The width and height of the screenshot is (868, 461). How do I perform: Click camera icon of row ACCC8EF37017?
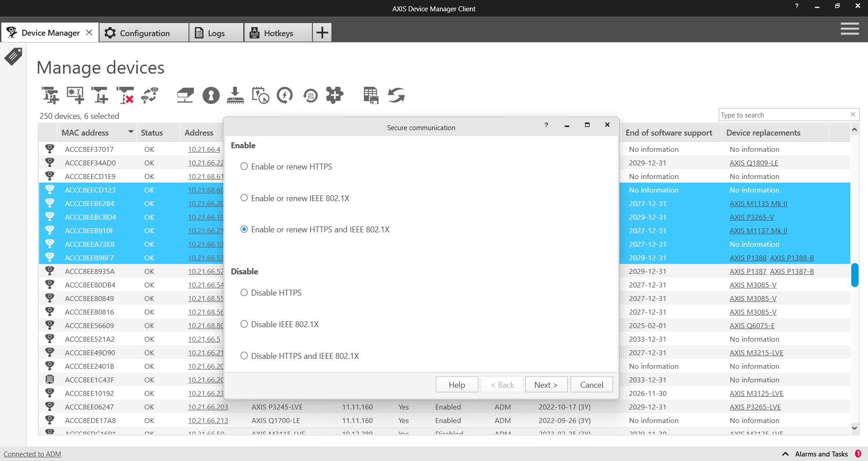pos(50,149)
